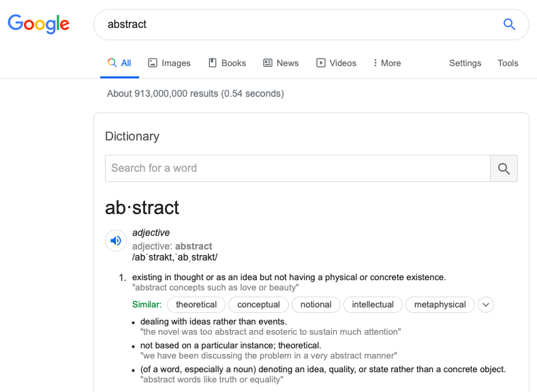Click the 'theoretical' synonym chip

pyautogui.click(x=196, y=305)
